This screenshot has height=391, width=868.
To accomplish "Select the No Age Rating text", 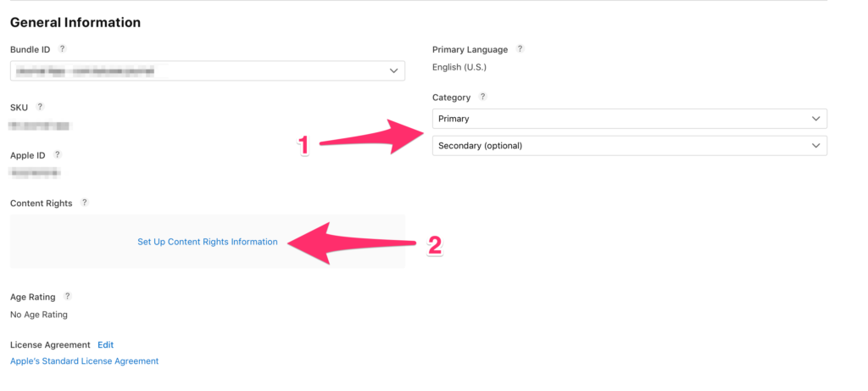I will click(x=39, y=315).
